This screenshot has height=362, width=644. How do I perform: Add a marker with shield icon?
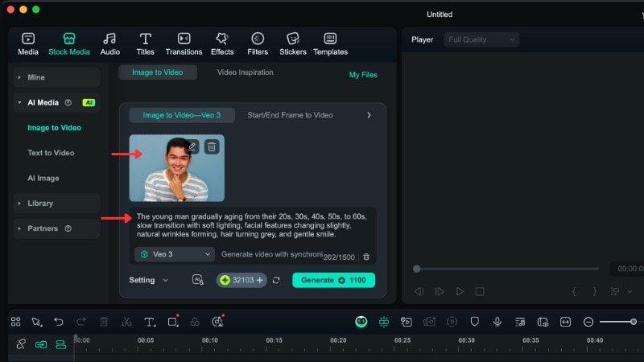click(474, 322)
